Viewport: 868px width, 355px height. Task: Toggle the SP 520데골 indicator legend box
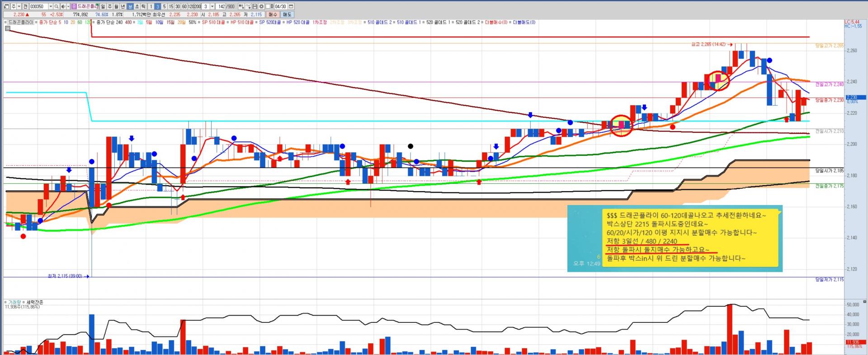(x=257, y=22)
